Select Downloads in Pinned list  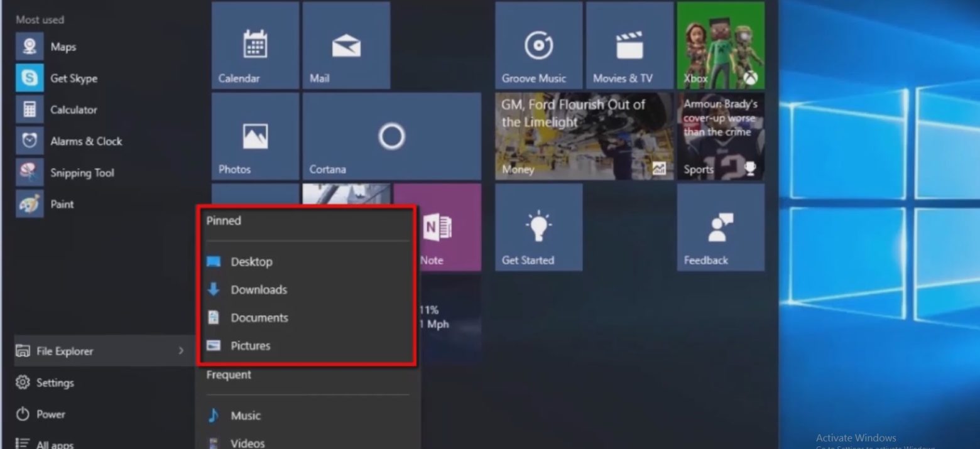[x=258, y=289]
